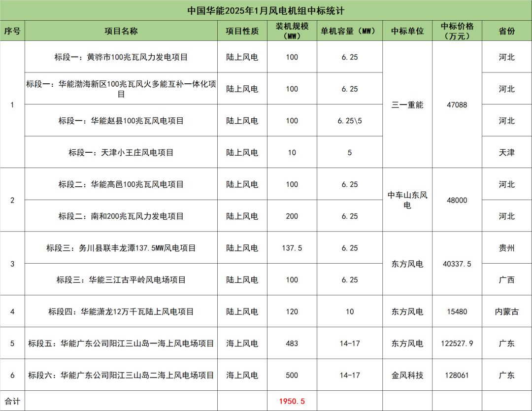Select serial number 2 cell

tap(12, 200)
